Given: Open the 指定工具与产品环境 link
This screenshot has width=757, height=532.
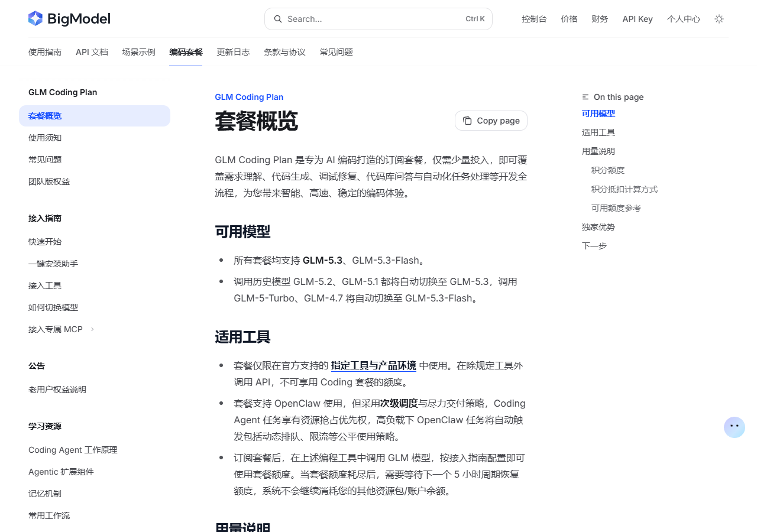Looking at the screenshot, I should pos(374,365).
